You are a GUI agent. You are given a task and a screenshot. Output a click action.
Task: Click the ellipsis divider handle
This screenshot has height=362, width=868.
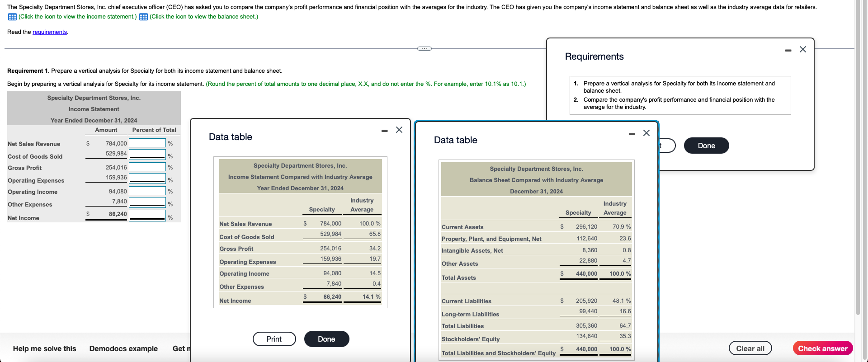click(x=425, y=48)
